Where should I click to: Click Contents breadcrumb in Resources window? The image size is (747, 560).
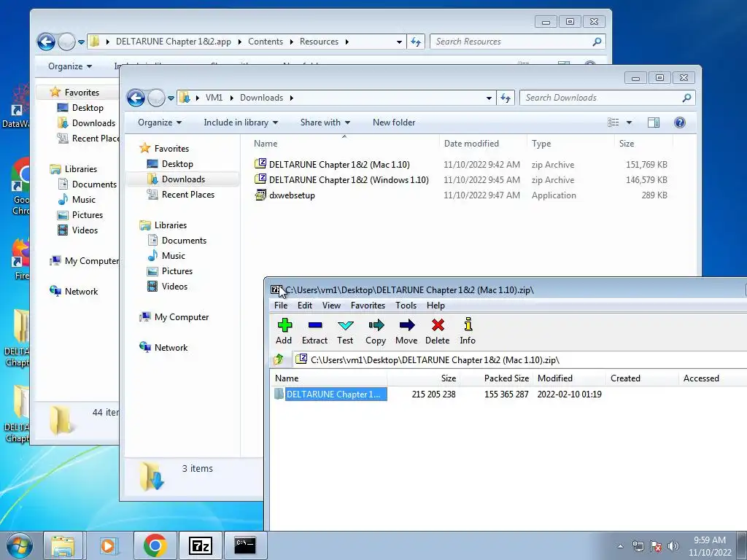(266, 42)
